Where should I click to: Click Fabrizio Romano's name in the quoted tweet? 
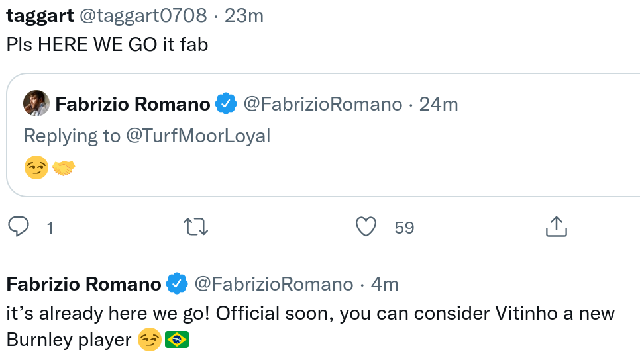[133, 104]
